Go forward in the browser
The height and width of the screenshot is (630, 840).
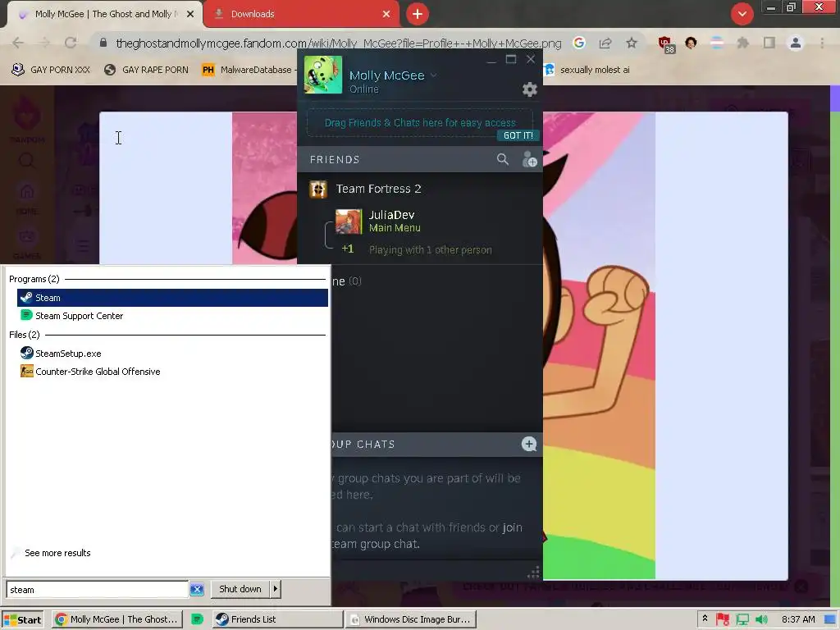44,43
